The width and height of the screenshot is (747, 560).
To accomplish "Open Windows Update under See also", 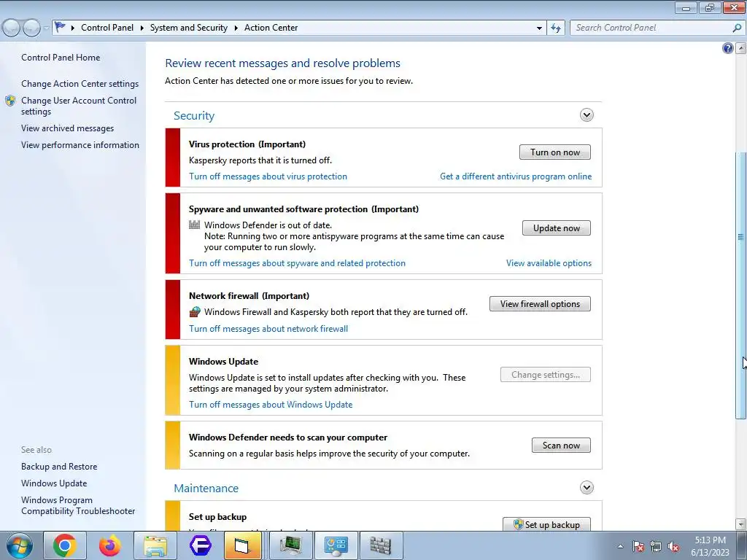I will (54, 483).
